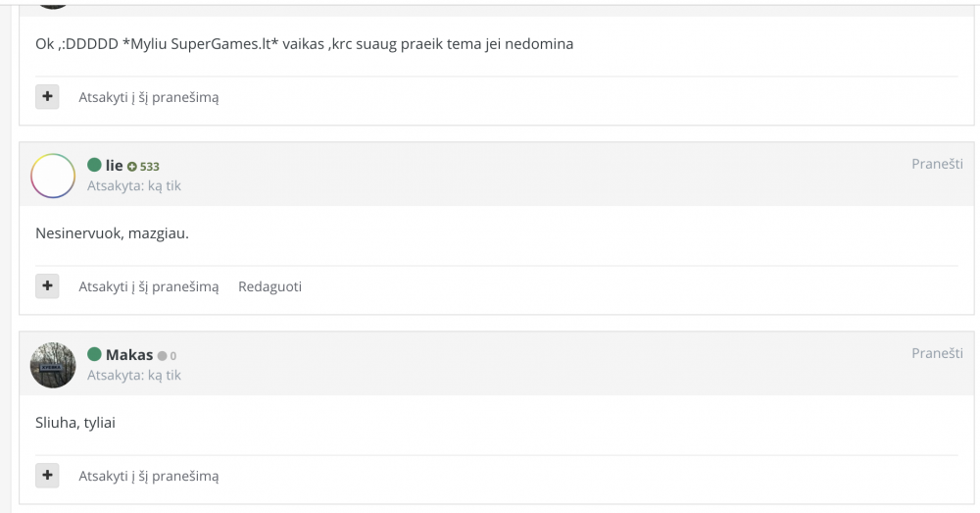
Task: Reply to the "Nesinervuok, mazgiau." post
Action: (x=149, y=287)
